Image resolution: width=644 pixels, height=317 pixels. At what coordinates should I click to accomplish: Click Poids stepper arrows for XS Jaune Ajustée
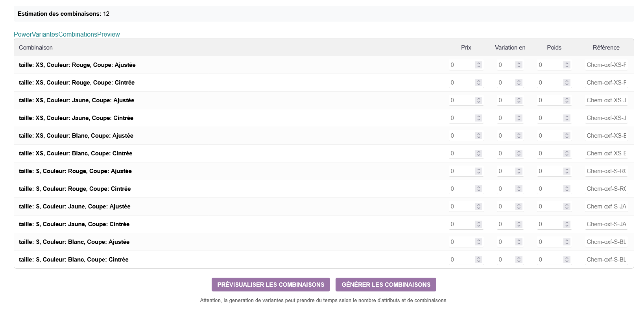click(567, 100)
